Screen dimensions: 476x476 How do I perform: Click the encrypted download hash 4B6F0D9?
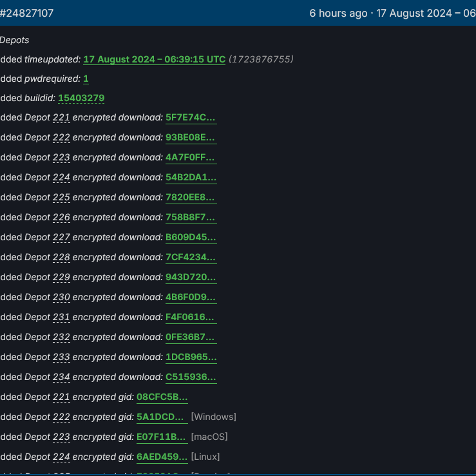click(x=191, y=298)
